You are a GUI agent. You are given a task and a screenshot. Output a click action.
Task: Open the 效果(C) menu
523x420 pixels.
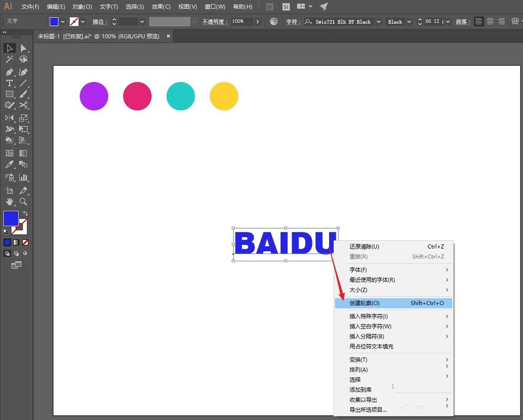pos(161,7)
